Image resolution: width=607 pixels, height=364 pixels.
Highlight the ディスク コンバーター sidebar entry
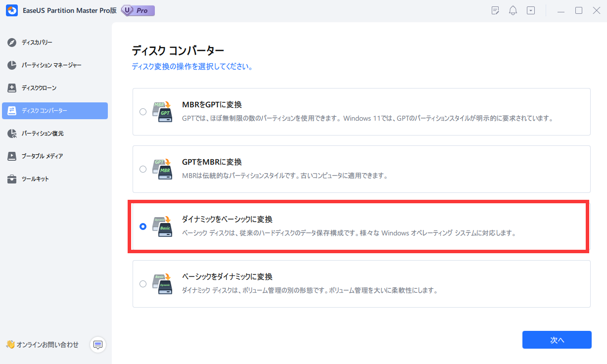point(54,110)
